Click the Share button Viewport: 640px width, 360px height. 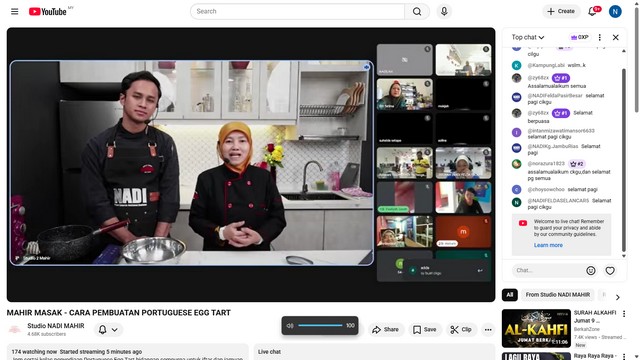[385, 329]
